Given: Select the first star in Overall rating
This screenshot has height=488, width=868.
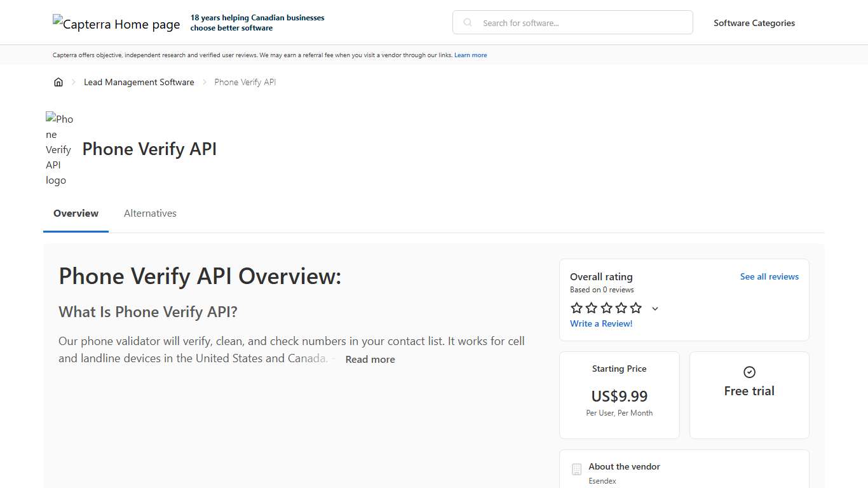Looking at the screenshot, I should coord(576,308).
